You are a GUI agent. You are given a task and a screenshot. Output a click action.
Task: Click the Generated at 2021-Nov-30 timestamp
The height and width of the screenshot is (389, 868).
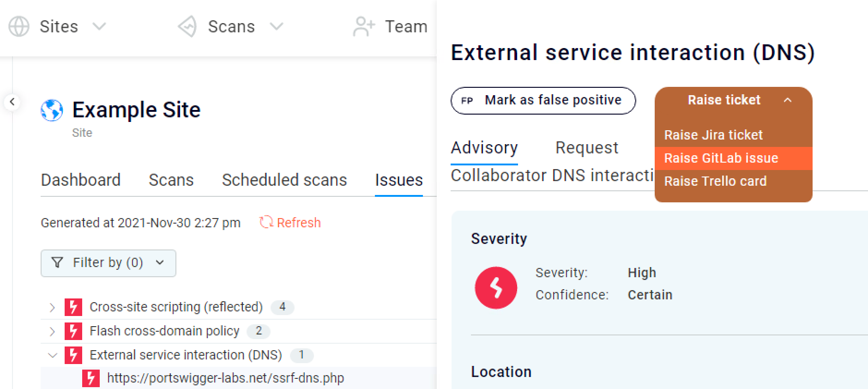[x=141, y=223]
